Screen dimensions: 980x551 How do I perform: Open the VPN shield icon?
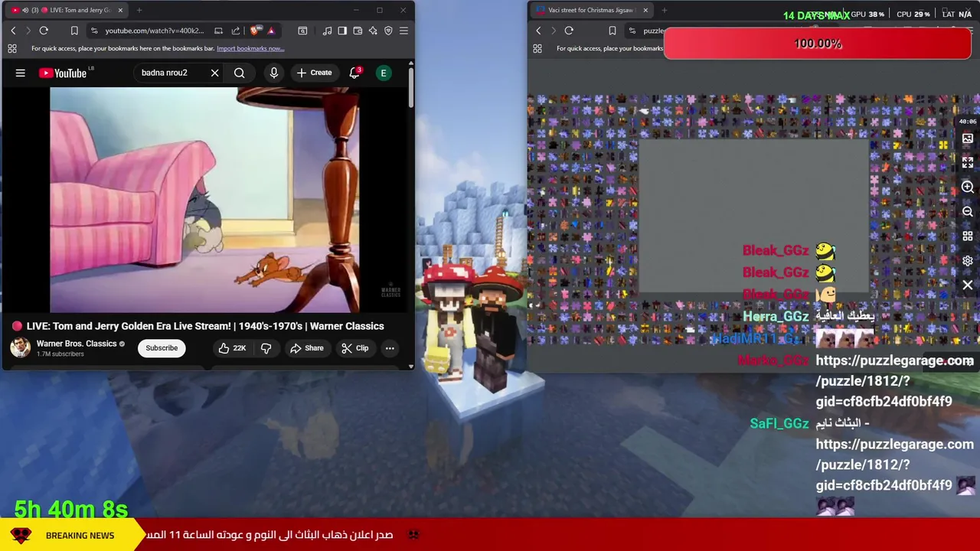point(388,31)
